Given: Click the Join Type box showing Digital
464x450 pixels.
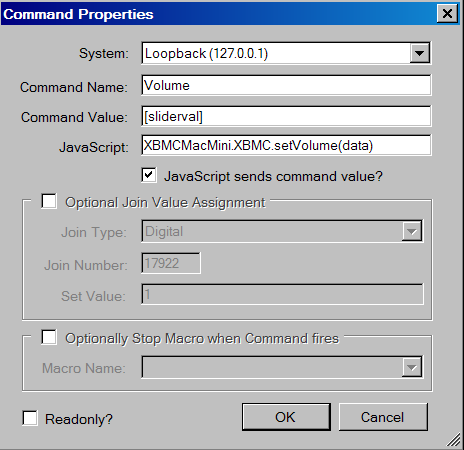Looking at the screenshot, I should coord(282,231).
